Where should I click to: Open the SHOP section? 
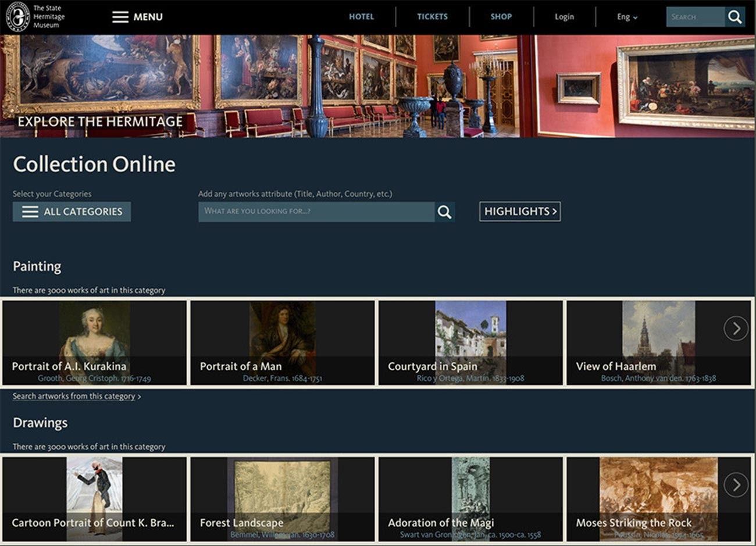point(501,17)
